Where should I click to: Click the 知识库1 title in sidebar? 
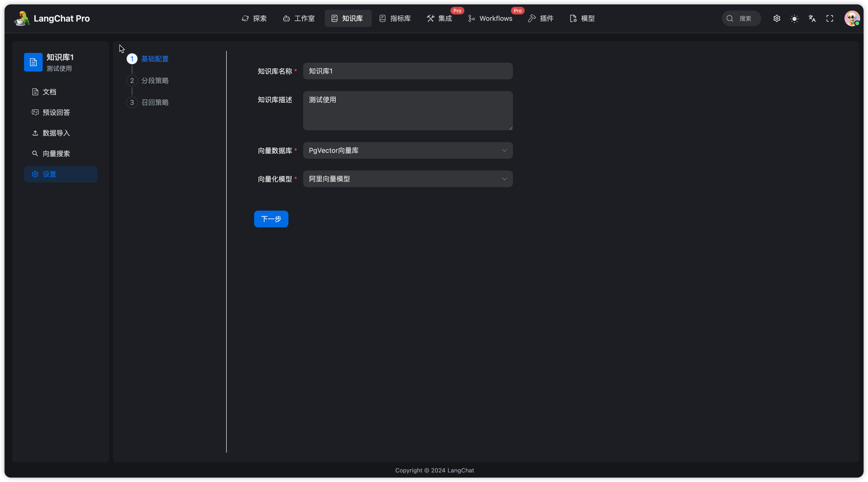coord(60,57)
